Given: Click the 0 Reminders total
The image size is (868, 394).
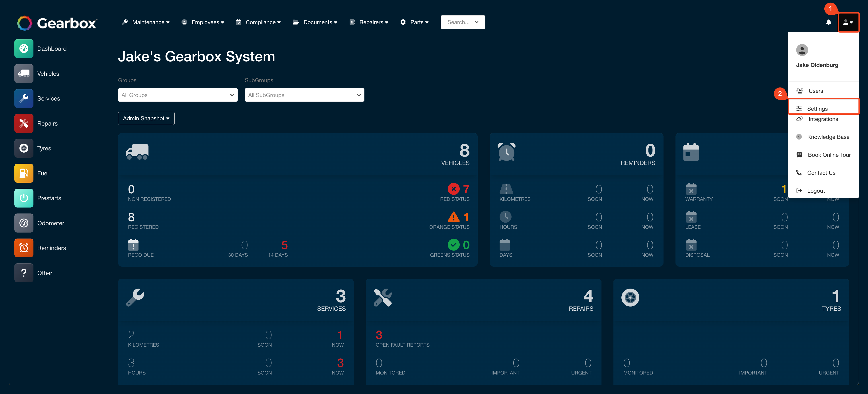Looking at the screenshot, I should coord(650,150).
